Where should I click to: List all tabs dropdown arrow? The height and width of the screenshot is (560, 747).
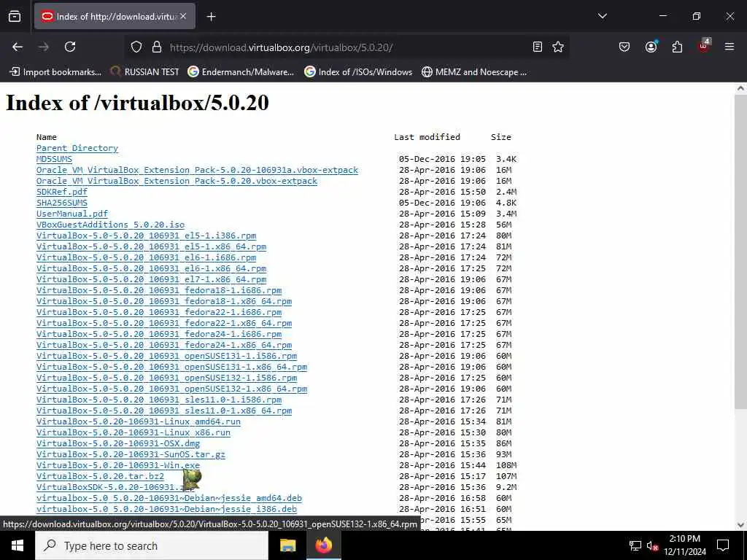(x=602, y=16)
